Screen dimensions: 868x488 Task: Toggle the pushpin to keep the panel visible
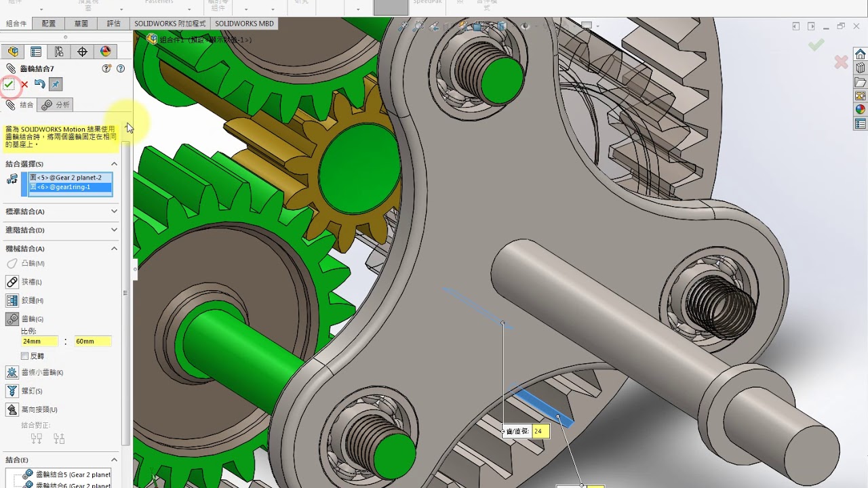click(56, 85)
